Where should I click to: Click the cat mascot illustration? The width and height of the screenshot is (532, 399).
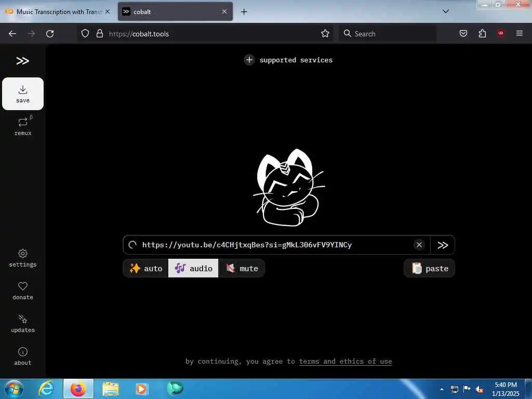click(x=289, y=188)
